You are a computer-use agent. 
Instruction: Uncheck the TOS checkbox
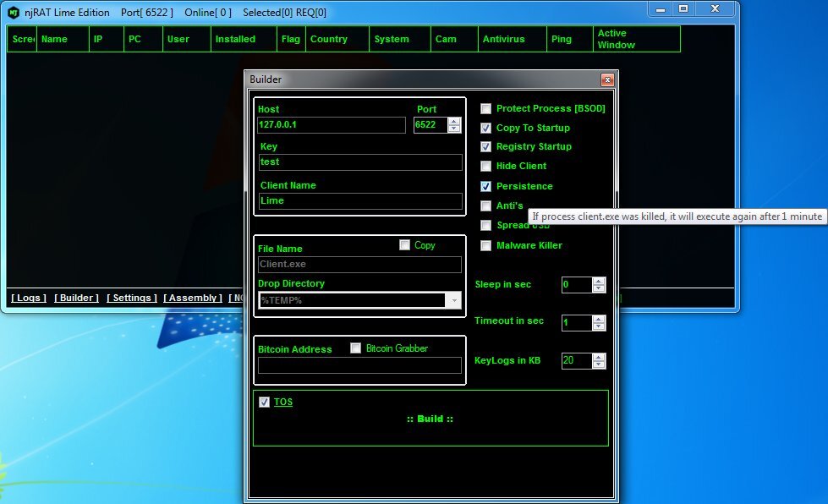click(x=264, y=403)
